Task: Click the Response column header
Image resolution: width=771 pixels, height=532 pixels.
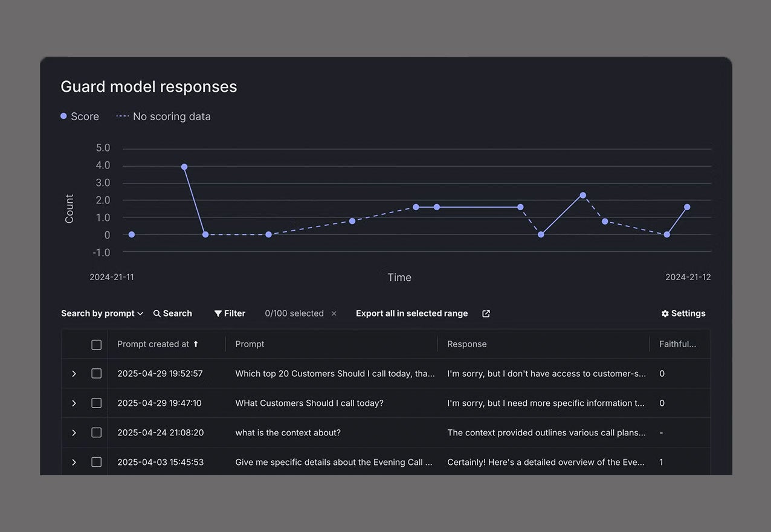Action: [x=466, y=344]
